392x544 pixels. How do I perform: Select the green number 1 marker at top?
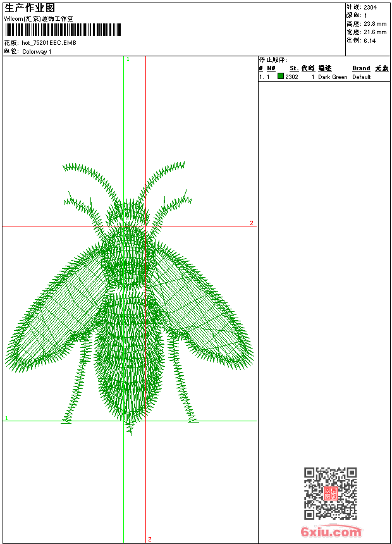(x=128, y=59)
